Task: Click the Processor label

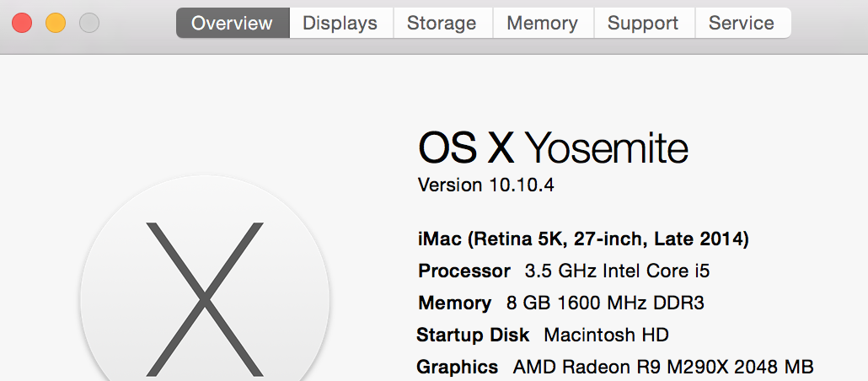Action: (464, 271)
